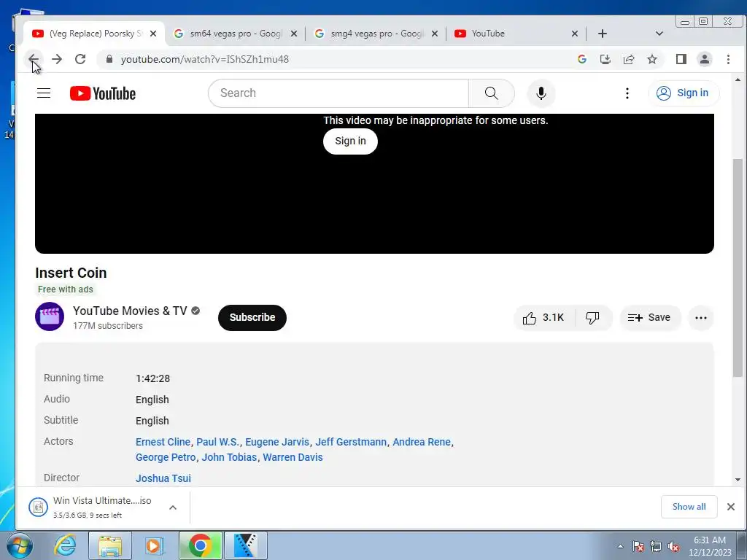
Task: Click the scrollbar down arrow
Action: (738, 480)
